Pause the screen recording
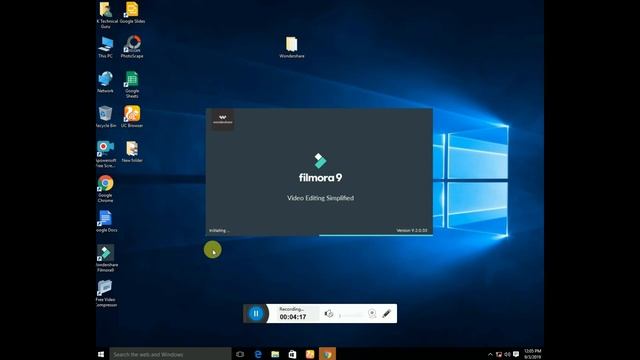The image size is (640, 360). coord(256,313)
